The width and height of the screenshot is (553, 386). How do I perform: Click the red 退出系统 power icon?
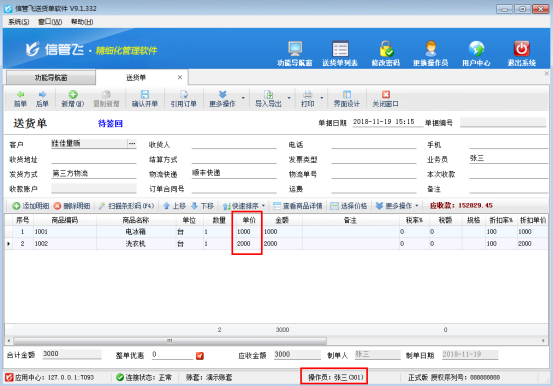click(521, 49)
